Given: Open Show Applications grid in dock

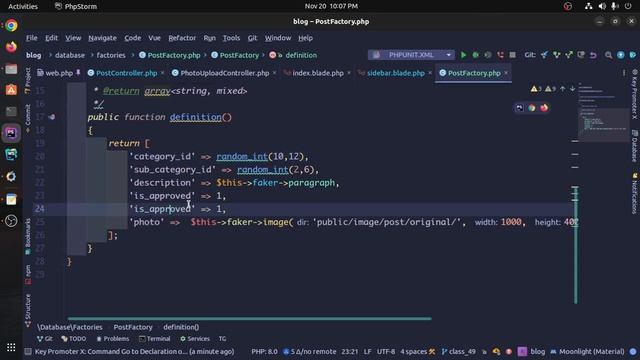Looking at the screenshot, I should click(11, 347).
